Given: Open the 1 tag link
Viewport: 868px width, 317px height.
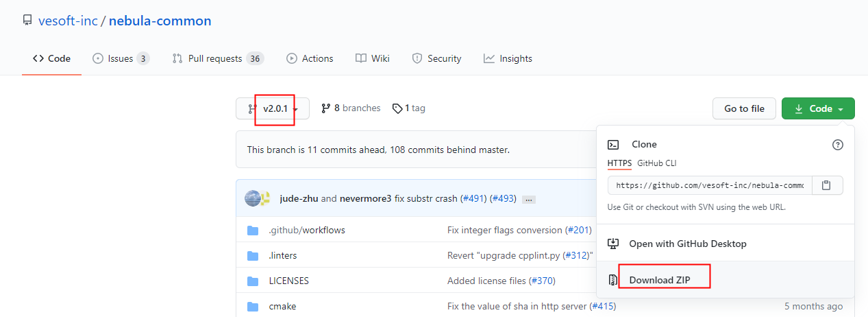Looking at the screenshot, I should coord(408,108).
